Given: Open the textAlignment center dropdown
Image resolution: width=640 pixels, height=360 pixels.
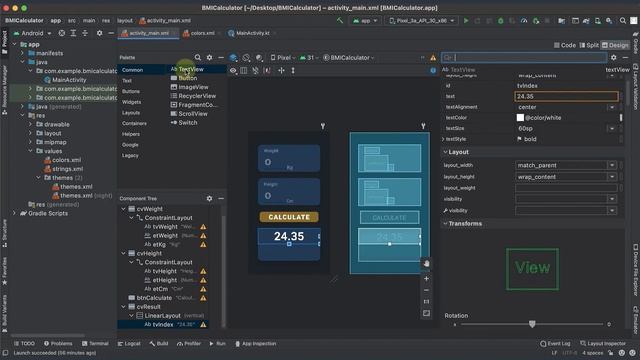Looking at the screenshot, I should coord(612,107).
